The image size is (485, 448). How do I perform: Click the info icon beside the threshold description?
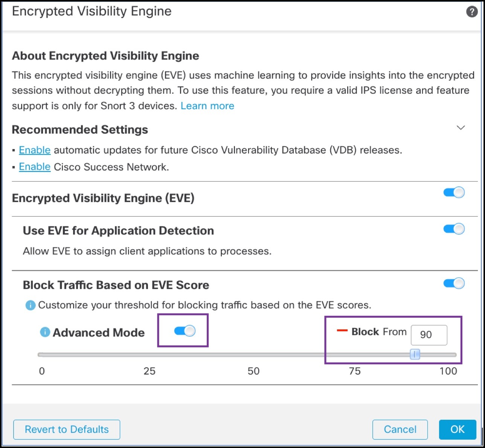pos(30,305)
